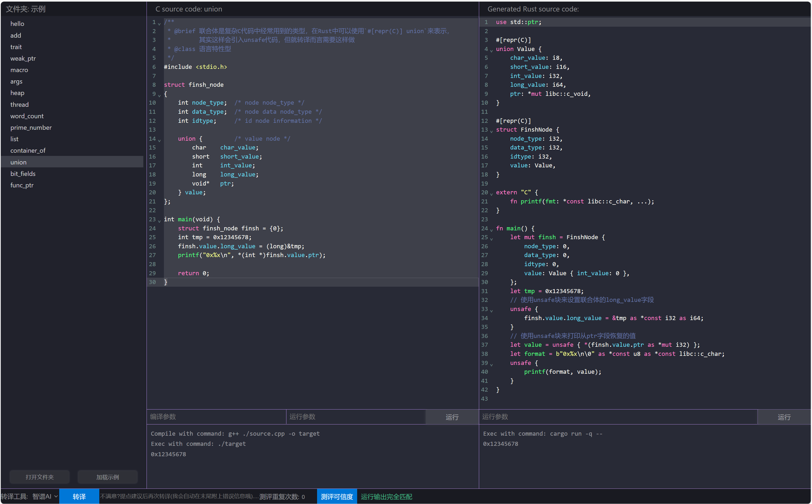Click 'Exec with command: cargo run -q --' line
Screen dimensions: 812x504
pyautogui.click(x=543, y=433)
